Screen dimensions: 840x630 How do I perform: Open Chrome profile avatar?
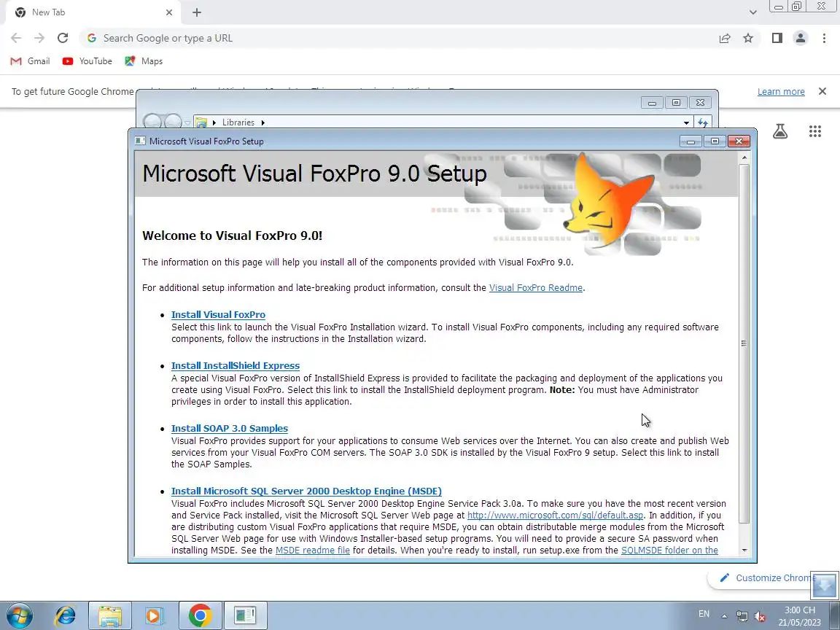(801, 38)
